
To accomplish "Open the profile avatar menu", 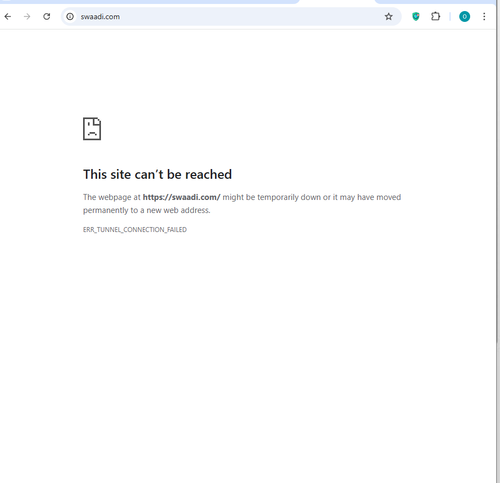I will 464,17.
